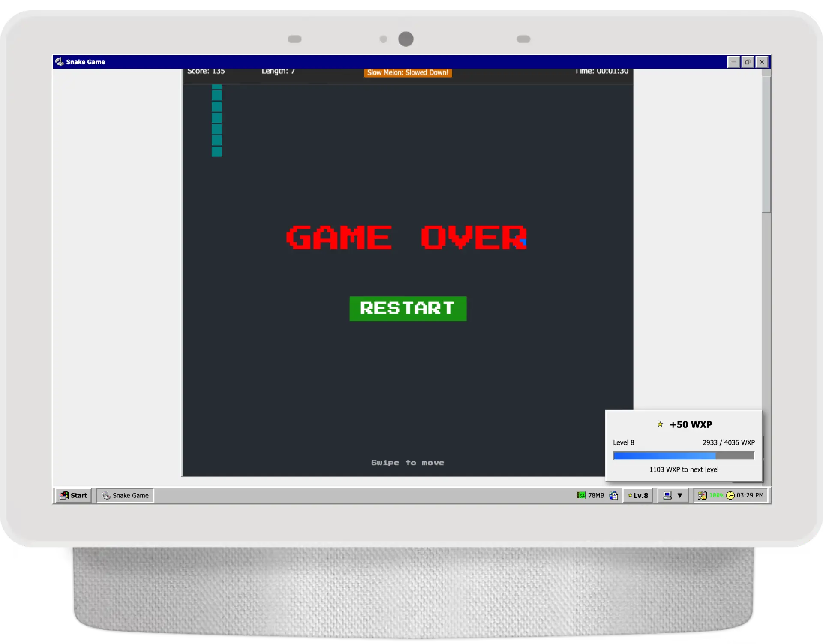Click the joystick icon on the Snake Game taskbar button
This screenshot has width=823, height=644.
106,495
